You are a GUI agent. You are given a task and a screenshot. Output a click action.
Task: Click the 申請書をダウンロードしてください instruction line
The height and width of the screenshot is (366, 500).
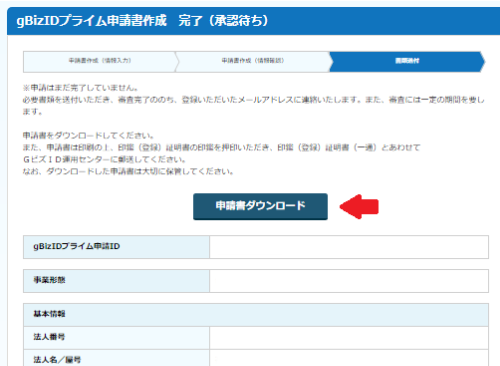(x=88, y=136)
